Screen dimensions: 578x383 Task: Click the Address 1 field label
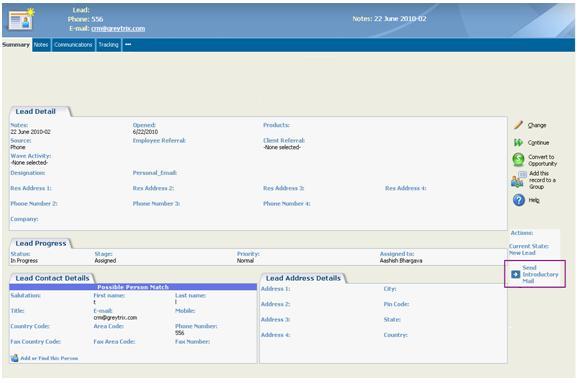point(275,289)
